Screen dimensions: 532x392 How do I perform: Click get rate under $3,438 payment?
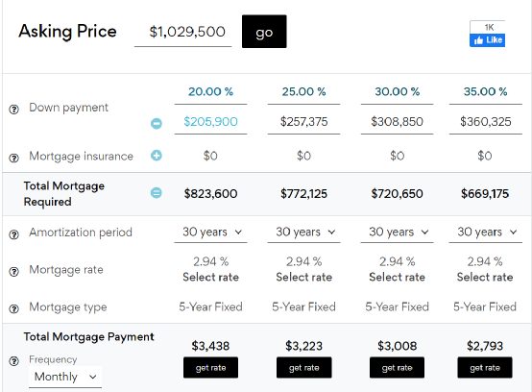coord(210,368)
